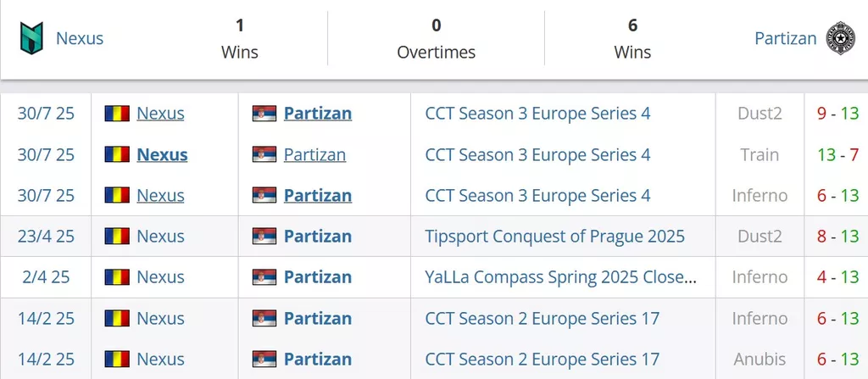The height and width of the screenshot is (379, 868).
Task: Click Romanian flag in Anubis match row
Action: point(117,359)
